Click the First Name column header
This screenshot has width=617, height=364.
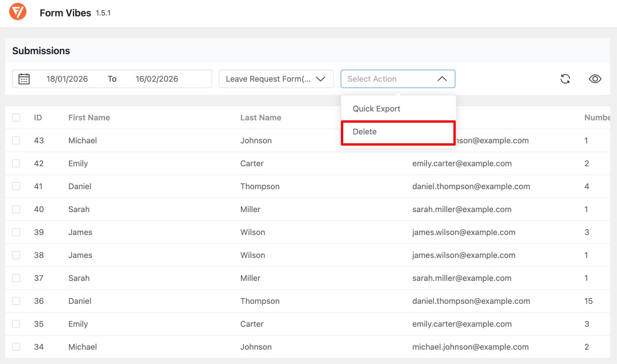pos(89,118)
